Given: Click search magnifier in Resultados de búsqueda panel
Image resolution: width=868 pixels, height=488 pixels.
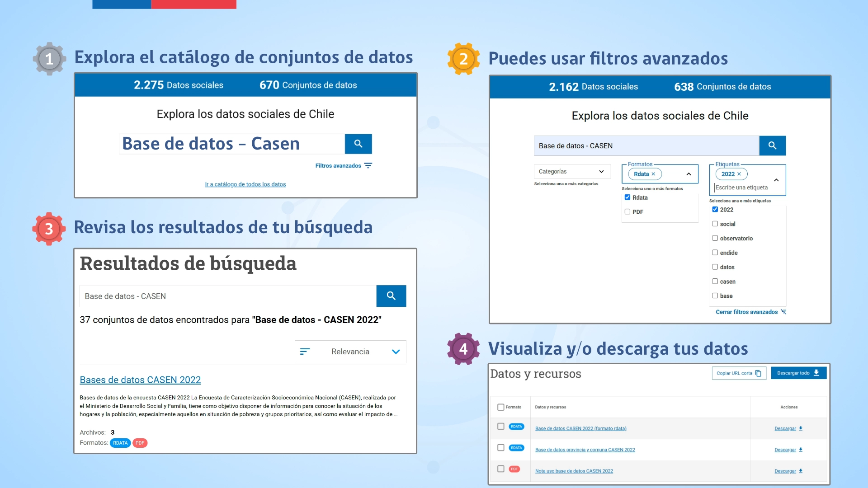Looking at the screenshot, I should (391, 296).
